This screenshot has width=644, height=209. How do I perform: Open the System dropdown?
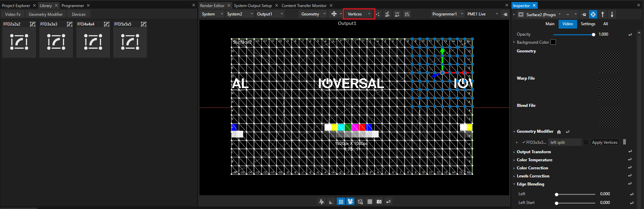[212, 14]
